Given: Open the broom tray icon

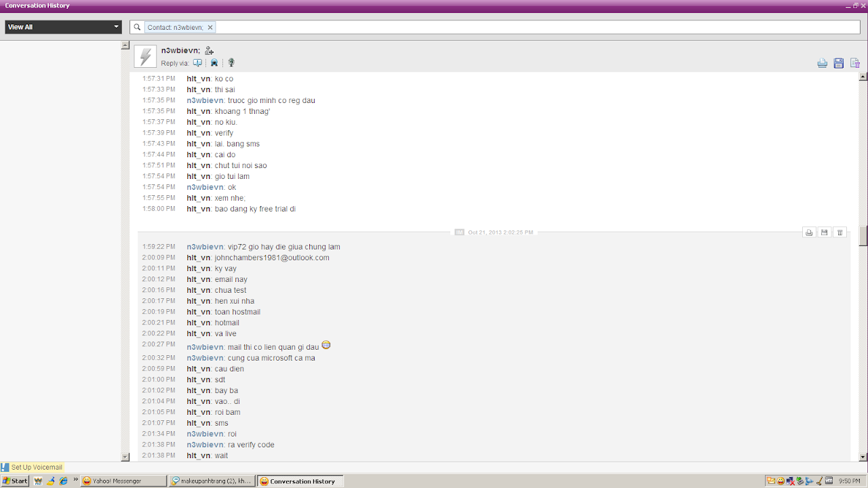Looking at the screenshot, I should (818, 481).
